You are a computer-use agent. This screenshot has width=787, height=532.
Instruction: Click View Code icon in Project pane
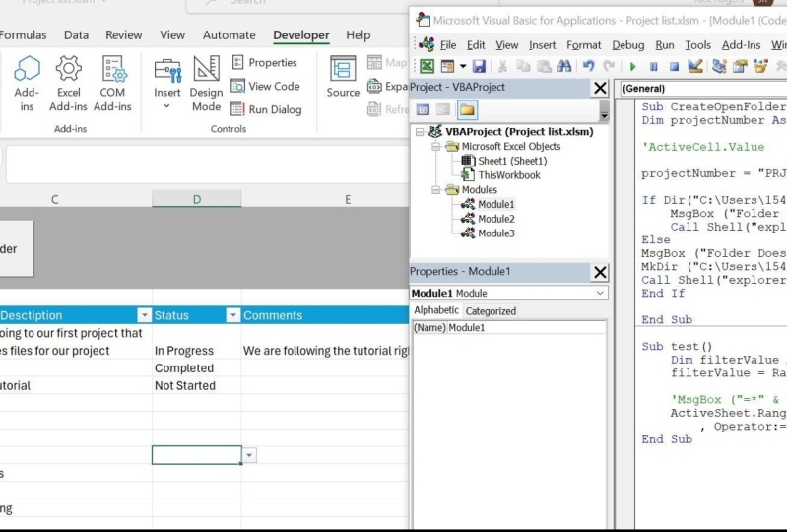point(424,109)
